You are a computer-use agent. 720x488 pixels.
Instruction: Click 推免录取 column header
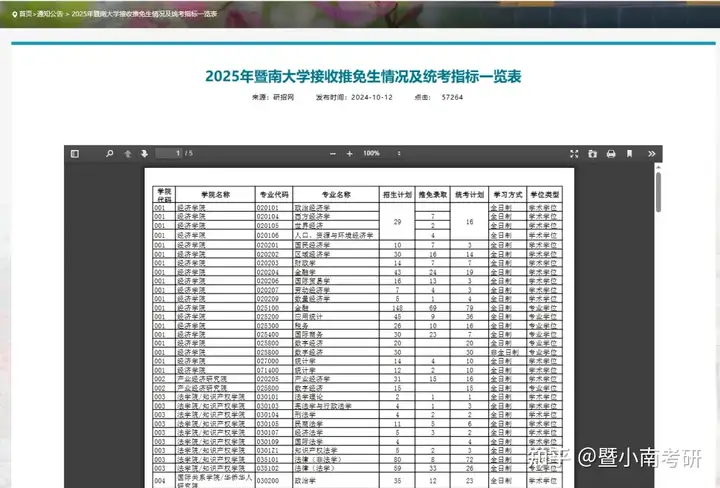[x=433, y=195]
